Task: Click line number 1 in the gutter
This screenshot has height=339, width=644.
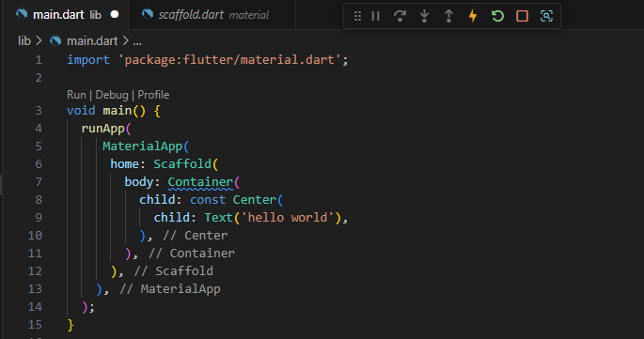Action: pyautogui.click(x=39, y=60)
